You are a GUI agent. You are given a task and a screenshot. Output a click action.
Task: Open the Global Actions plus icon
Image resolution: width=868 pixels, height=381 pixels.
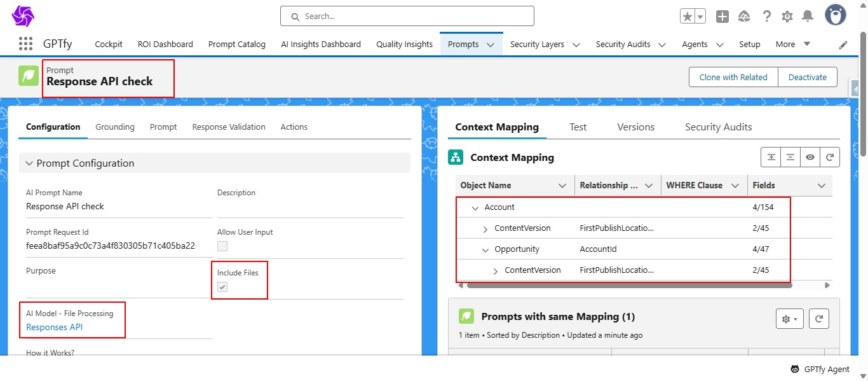pos(722,17)
